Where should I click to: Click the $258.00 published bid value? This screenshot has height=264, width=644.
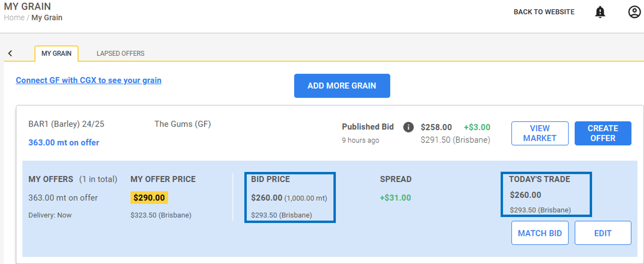[437, 127]
